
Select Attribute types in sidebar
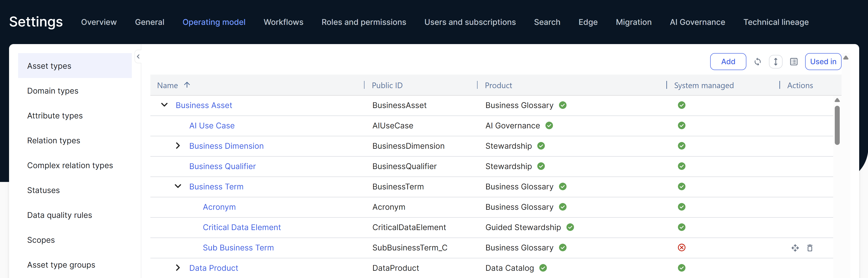(x=55, y=115)
